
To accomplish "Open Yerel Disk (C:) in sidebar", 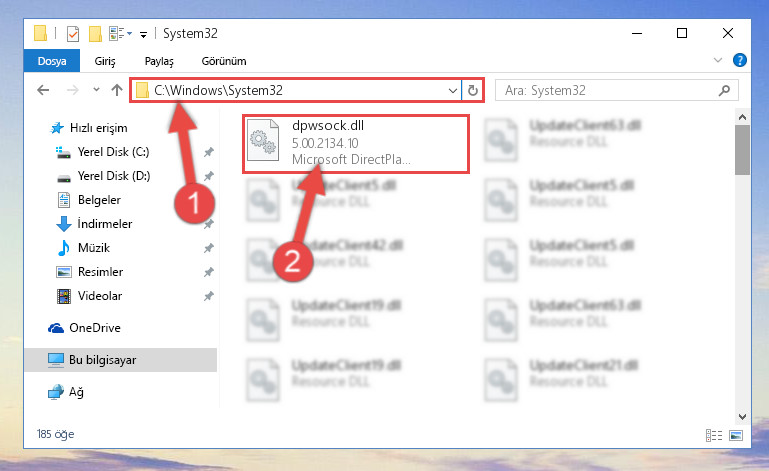I will [113, 152].
